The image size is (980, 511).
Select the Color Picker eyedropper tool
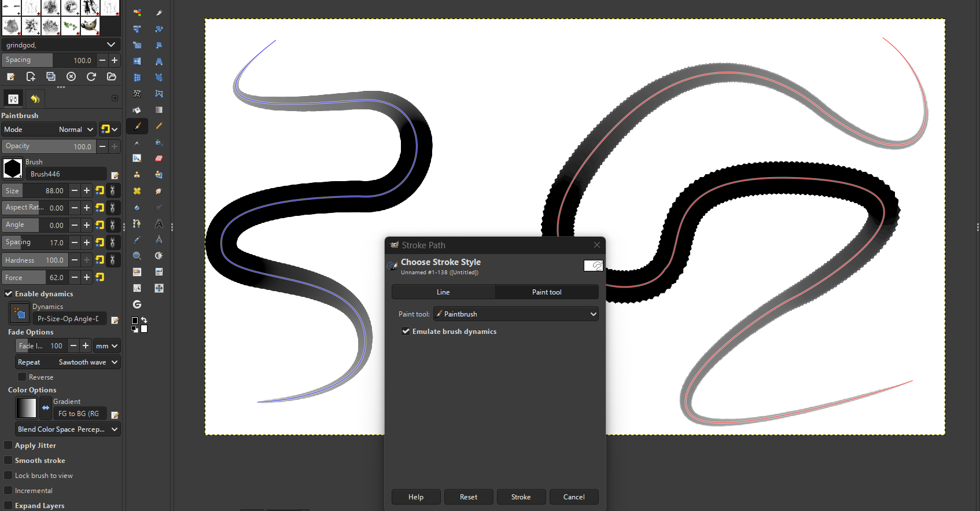[137, 240]
